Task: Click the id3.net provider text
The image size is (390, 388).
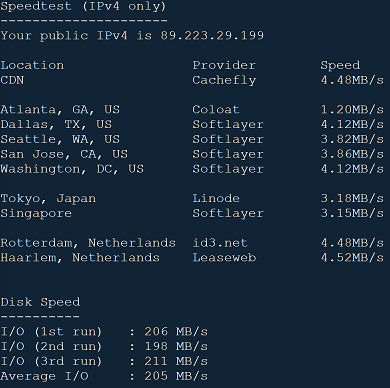Action: [220, 243]
